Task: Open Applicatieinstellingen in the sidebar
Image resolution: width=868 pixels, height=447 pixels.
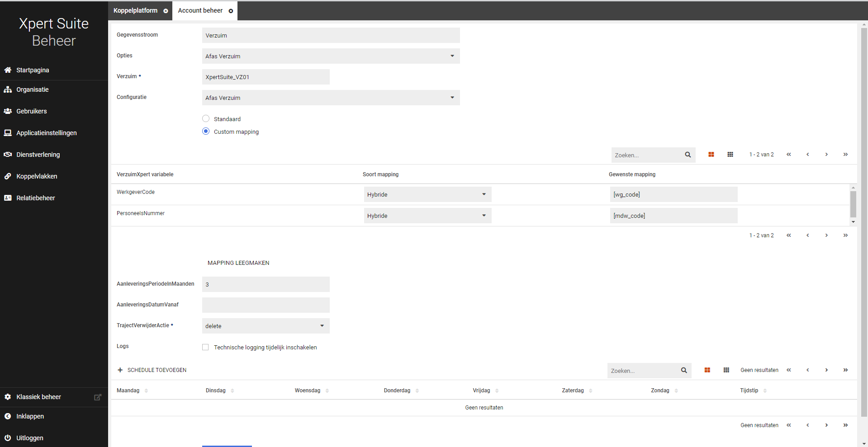Action: [46, 133]
